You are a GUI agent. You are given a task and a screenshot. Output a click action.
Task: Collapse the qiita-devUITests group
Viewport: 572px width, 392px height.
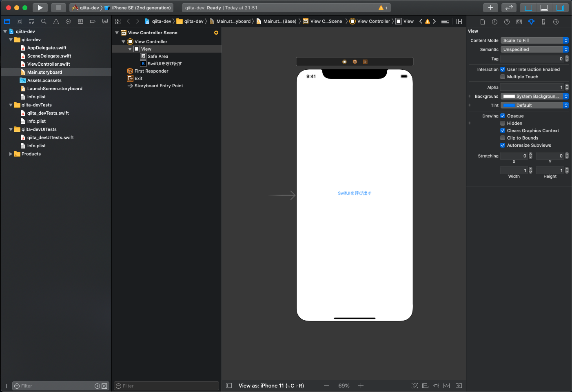(11, 129)
